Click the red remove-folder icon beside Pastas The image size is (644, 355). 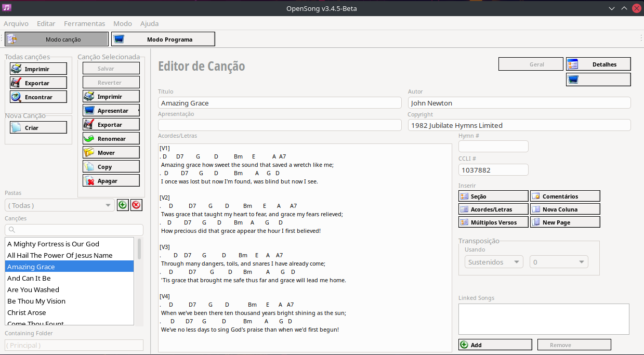(x=136, y=205)
